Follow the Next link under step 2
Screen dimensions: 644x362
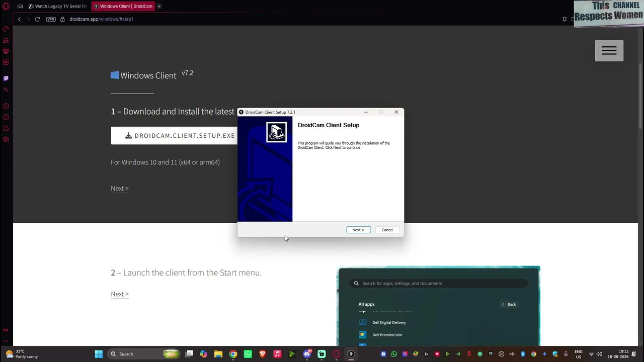120,294
